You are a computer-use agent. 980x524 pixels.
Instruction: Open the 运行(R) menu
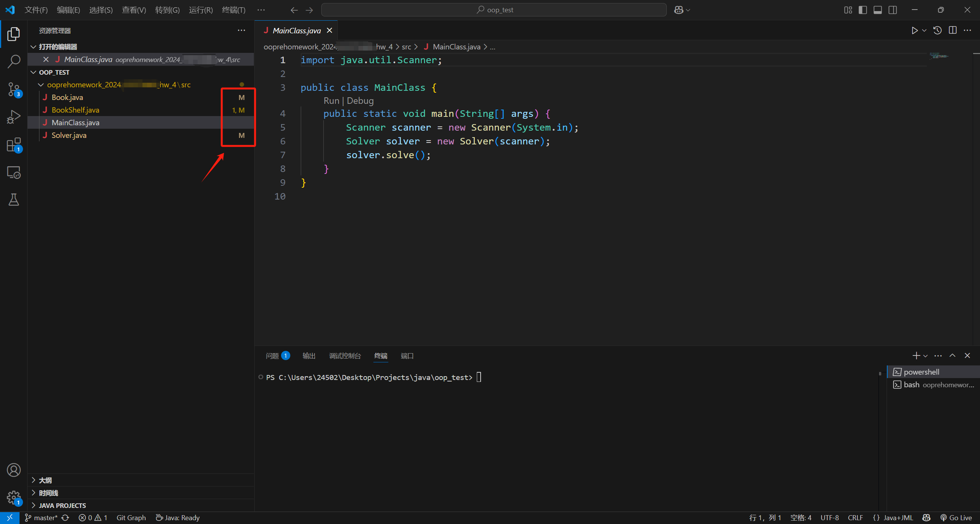point(201,10)
